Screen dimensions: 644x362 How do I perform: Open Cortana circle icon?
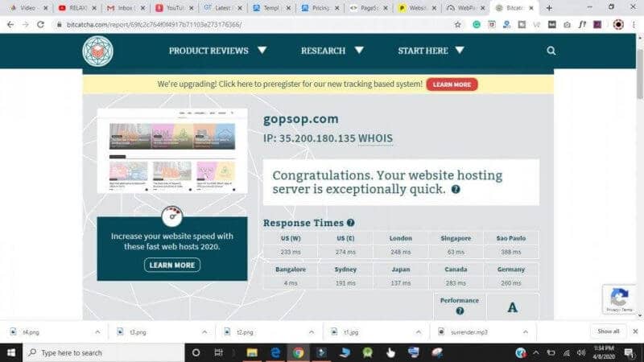click(x=196, y=352)
